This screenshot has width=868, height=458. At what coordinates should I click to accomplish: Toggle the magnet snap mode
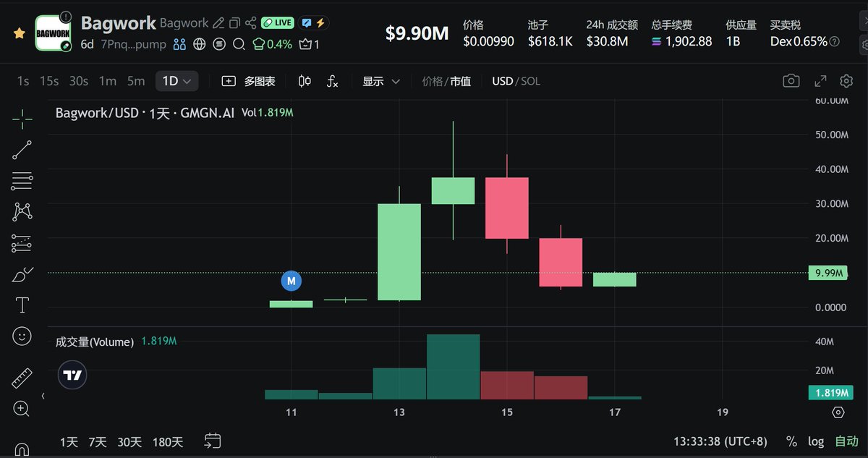[x=22, y=450]
